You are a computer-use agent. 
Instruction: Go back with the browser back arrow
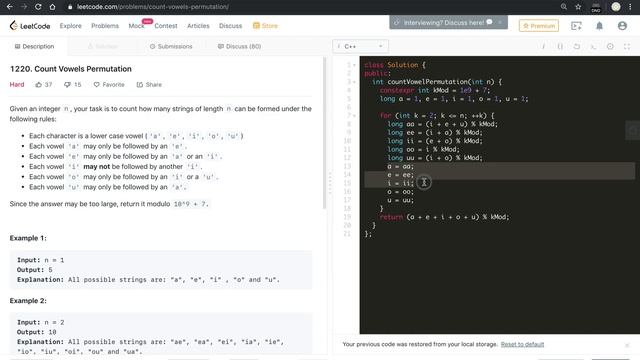[9, 7]
